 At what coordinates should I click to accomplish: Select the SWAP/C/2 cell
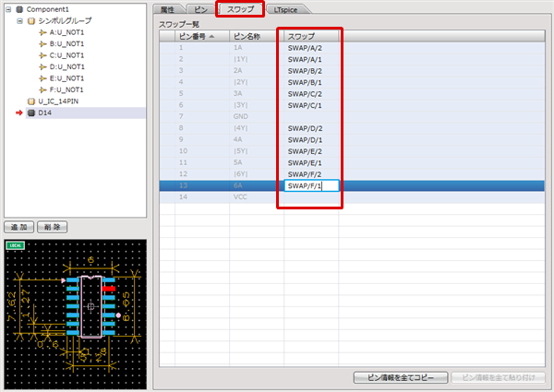point(311,94)
